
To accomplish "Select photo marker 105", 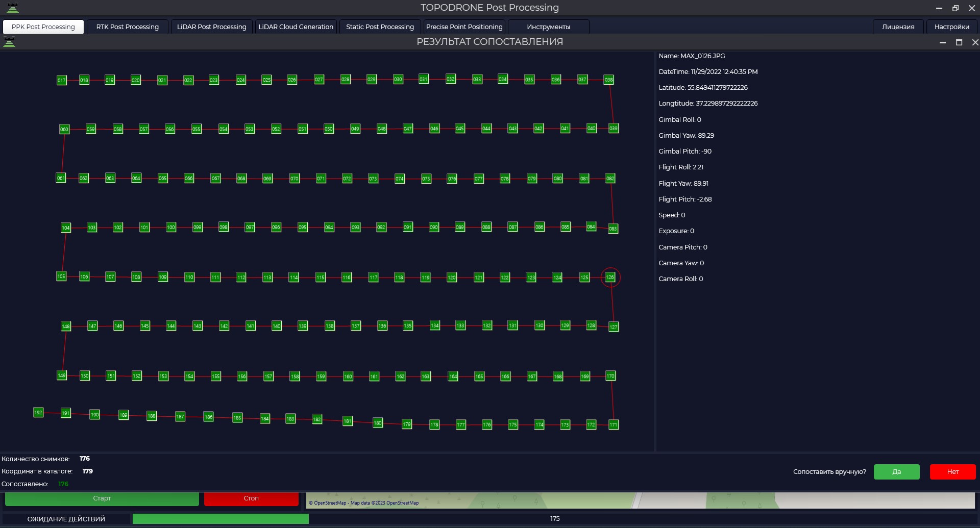I will (x=61, y=276).
